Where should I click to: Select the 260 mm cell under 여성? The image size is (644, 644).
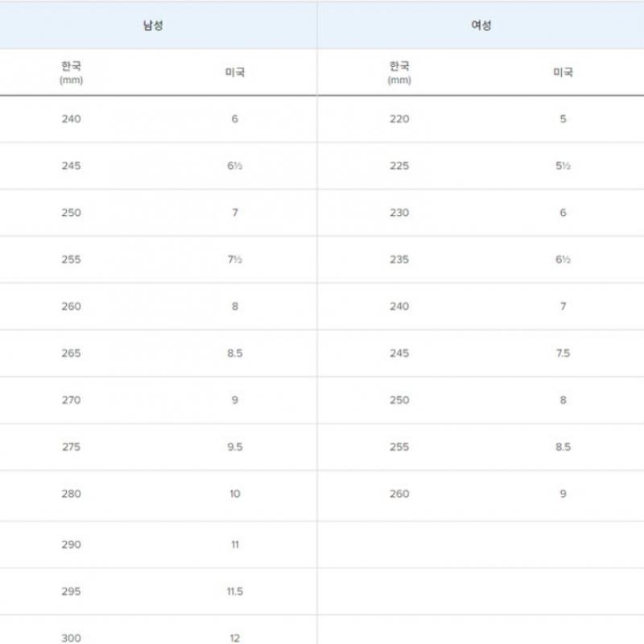click(x=399, y=493)
